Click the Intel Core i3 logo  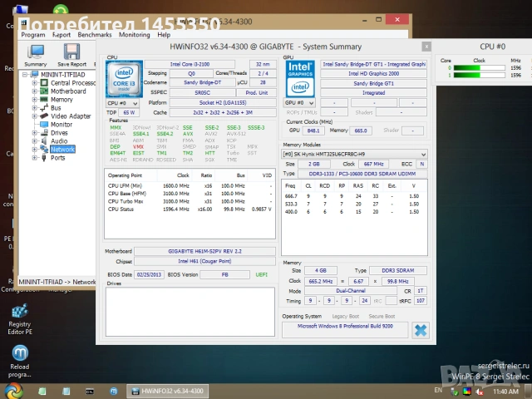coord(124,78)
